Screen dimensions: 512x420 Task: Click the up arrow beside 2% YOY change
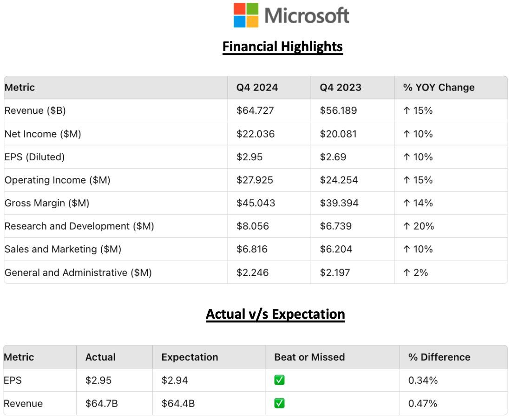click(x=407, y=273)
